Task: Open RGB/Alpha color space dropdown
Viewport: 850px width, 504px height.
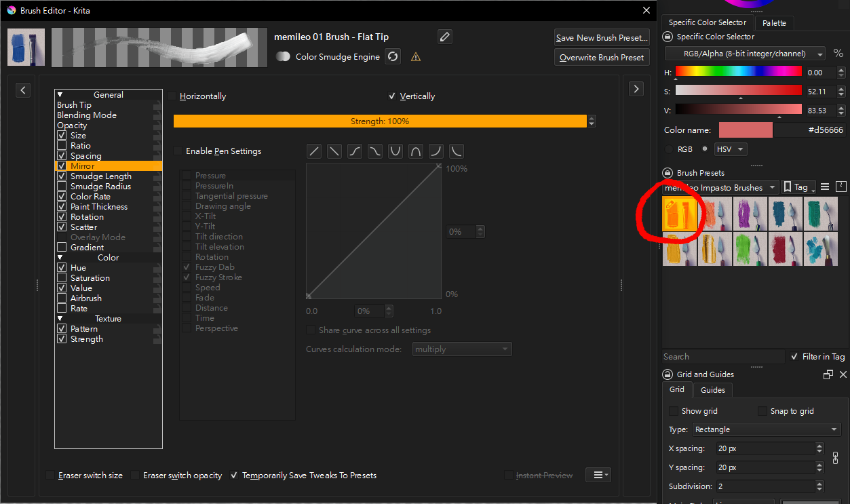Action: point(745,54)
